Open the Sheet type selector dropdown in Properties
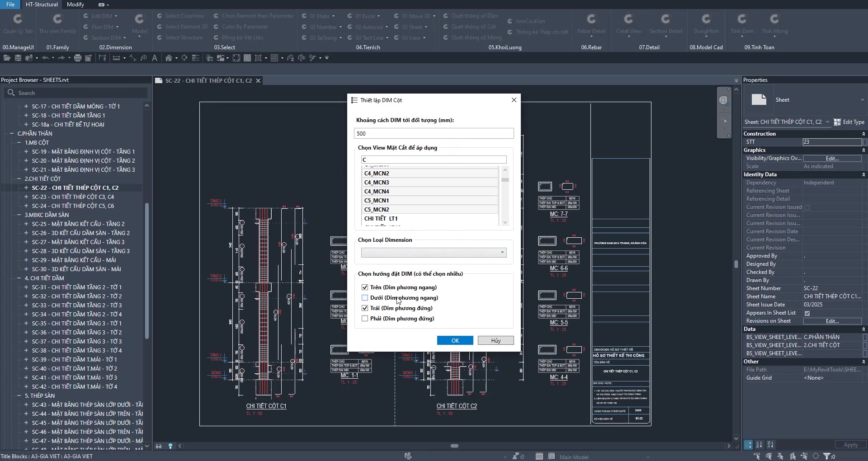868x461 pixels. (x=862, y=100)
